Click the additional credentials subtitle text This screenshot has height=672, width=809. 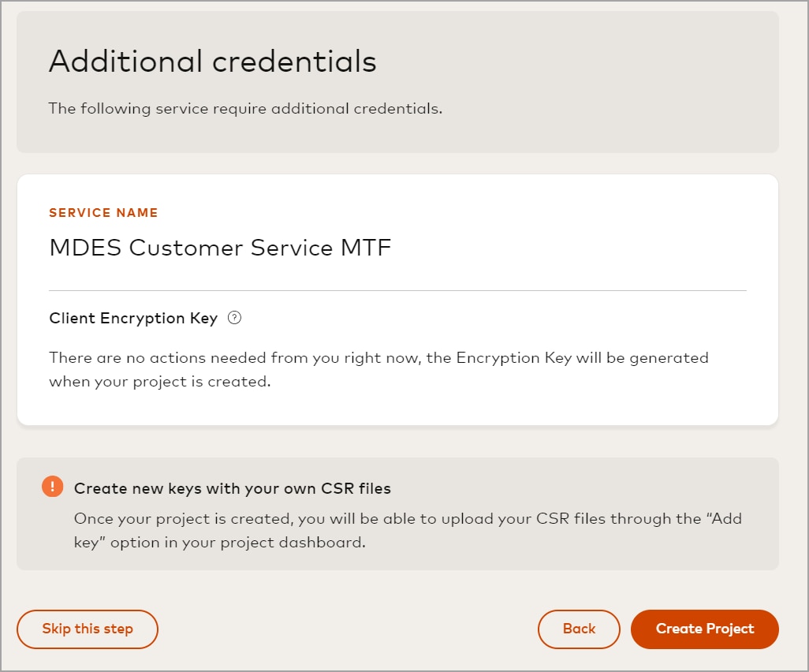click(245, 108)
